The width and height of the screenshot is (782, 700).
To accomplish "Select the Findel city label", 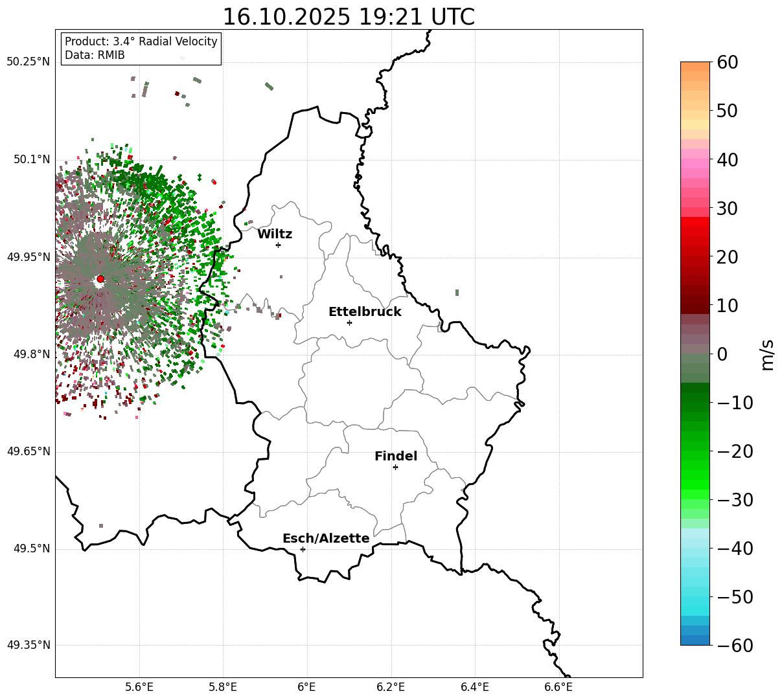I will 396,457.
